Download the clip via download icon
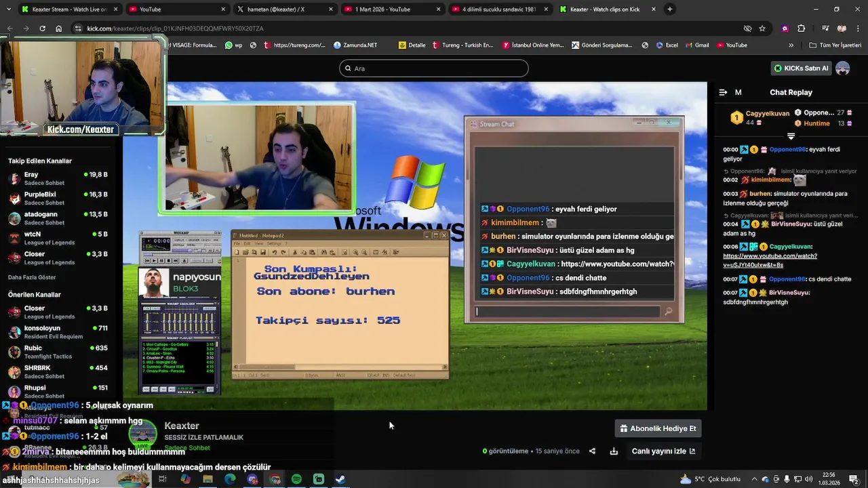 (x=614, y=451)
